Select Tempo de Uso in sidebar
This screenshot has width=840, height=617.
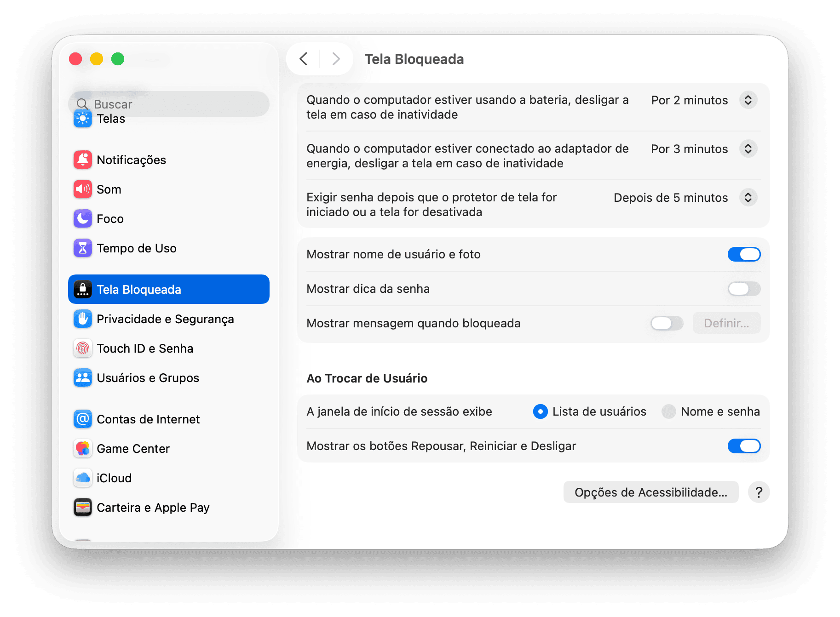(x=136, y=248)
